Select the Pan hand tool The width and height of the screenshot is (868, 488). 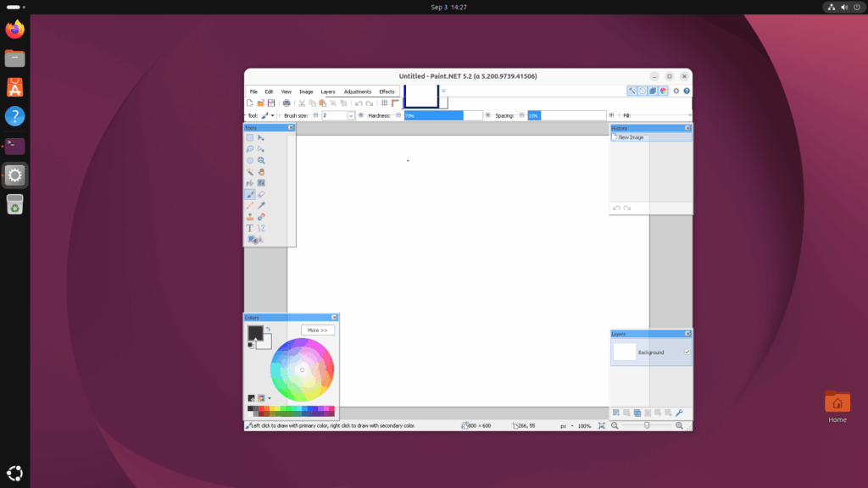click(x=261, y=171)
